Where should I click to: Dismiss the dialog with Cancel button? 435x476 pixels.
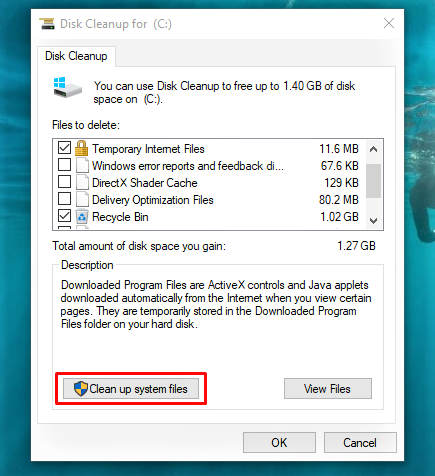tap(360, 443)
